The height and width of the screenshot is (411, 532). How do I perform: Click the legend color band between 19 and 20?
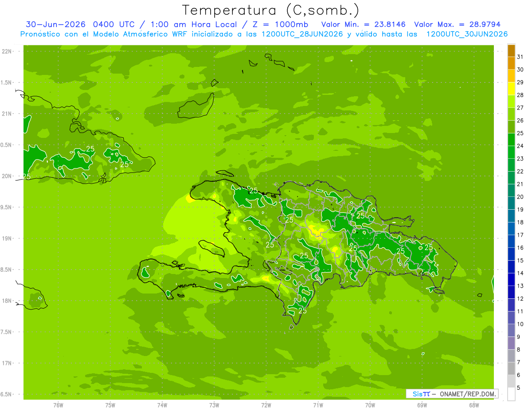511,203
